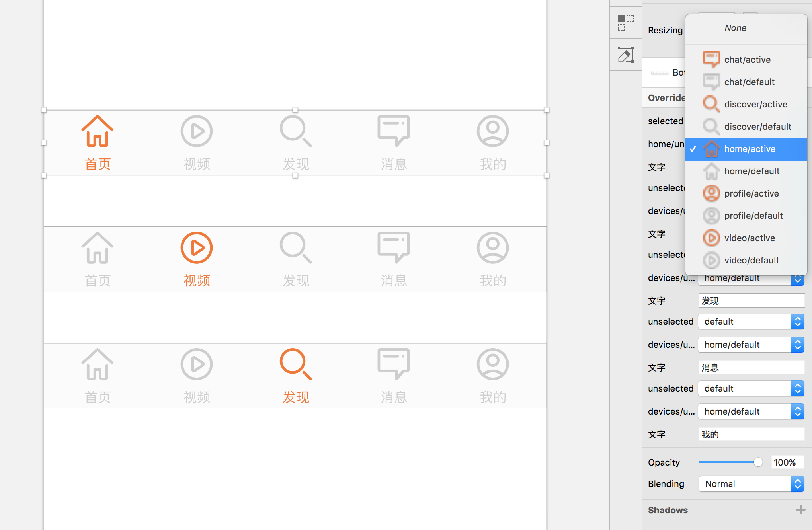The width and height of the screenshot is (812, 530).
Task: Click the Opacity slider handle
Action: 757,462
